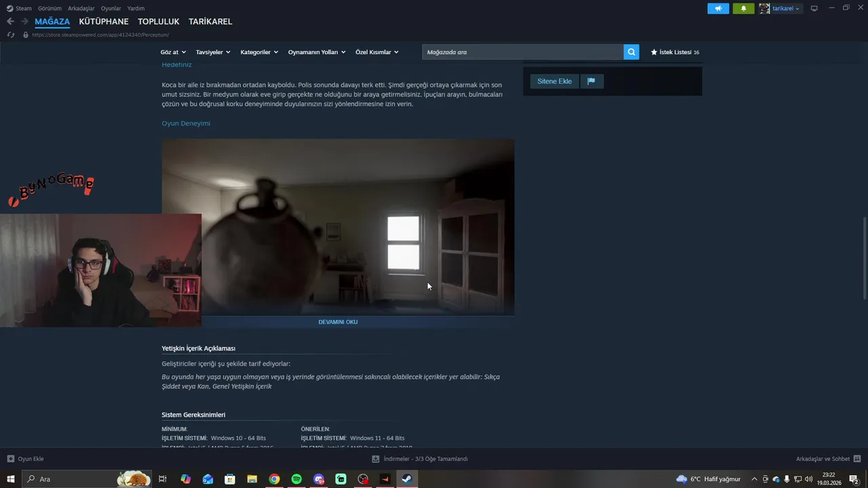Switch to the MAĞAZA tab
This screenshot has width=868, height=488.
coord(52,22)
